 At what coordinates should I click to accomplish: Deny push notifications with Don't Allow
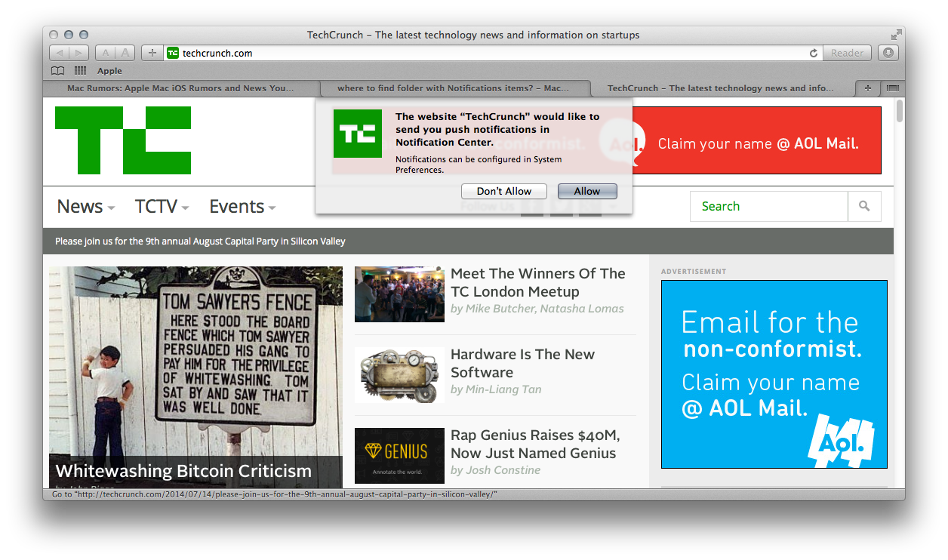tap(504, 192)
